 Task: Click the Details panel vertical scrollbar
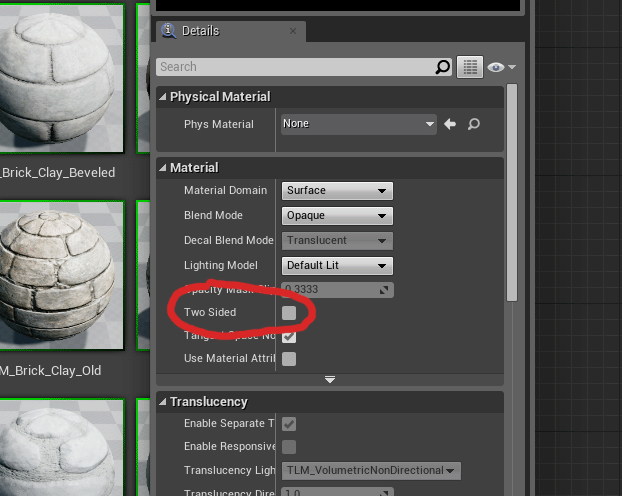(512, 192)
